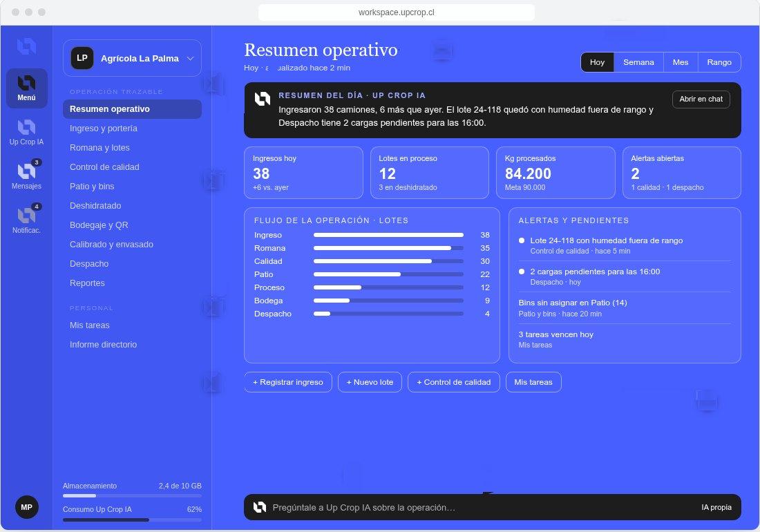This screenshot has width=760, height=532.
Task: Open Up Crop IA from the rail
Action: pos(27,132)
